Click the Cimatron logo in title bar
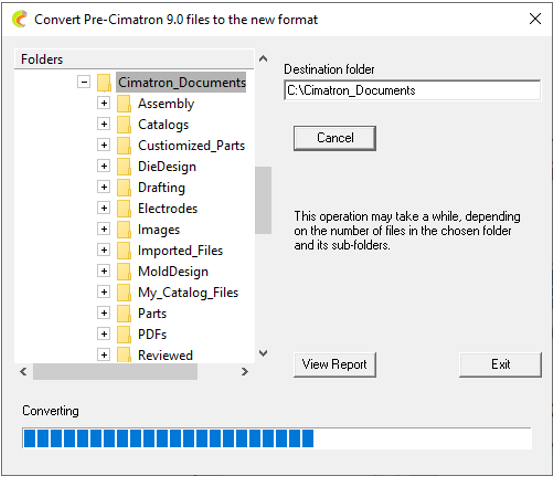554x478 pixels. [19, 19]
